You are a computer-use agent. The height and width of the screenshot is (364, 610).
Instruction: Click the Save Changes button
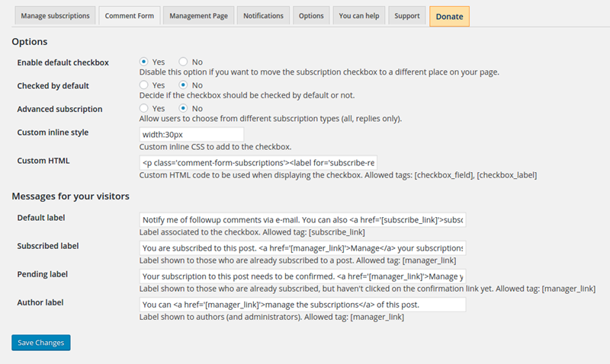(x=41, y=343)
